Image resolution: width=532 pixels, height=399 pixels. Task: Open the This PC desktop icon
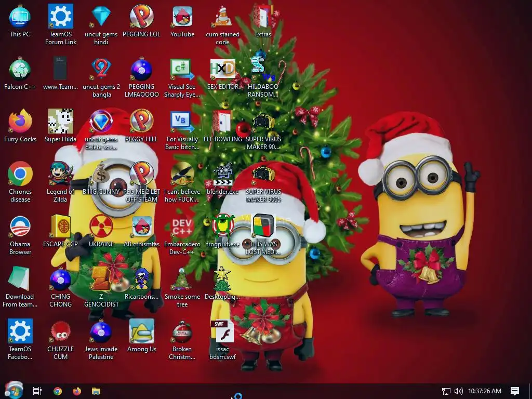tap(20, 21)
